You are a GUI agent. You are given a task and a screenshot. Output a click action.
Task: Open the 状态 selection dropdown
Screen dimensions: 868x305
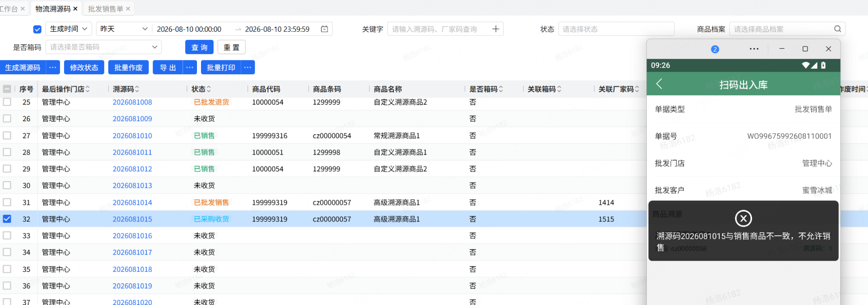point(616,29)
